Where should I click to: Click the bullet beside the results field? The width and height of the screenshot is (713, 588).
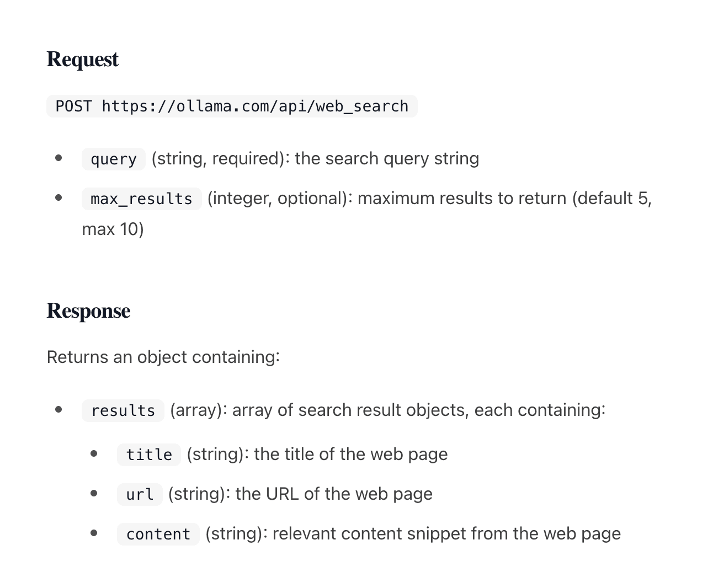point(59,410)
